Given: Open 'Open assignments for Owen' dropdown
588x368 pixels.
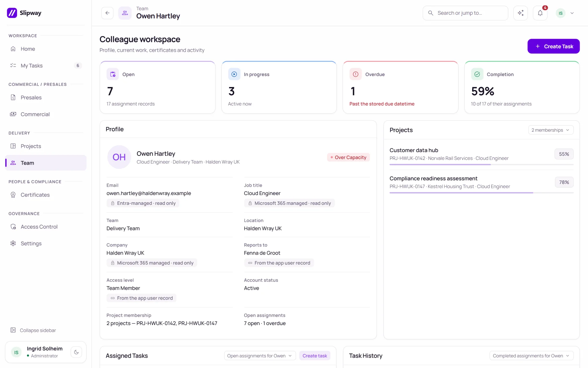Looking at the screenshot, I should pyautogui.click(x=260, y=356).
